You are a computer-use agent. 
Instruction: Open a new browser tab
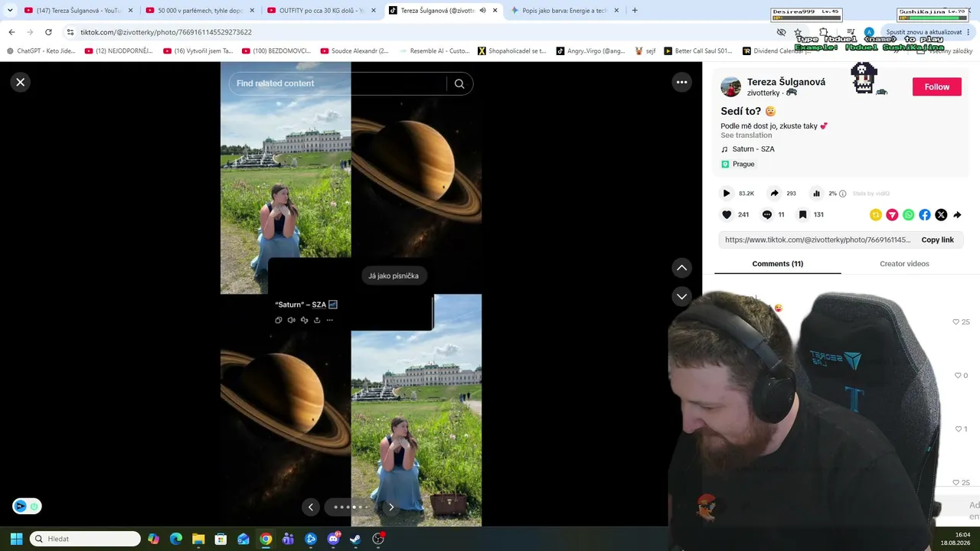coord(635,11)
